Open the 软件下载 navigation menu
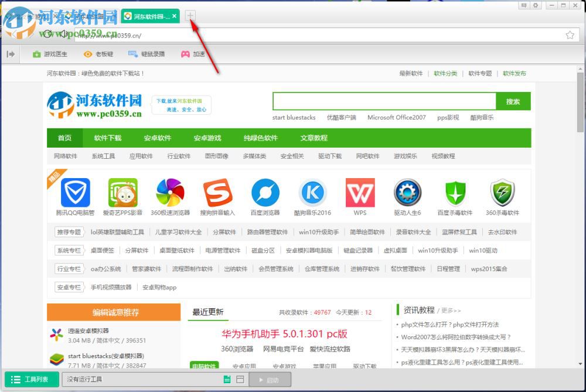This screenshot has height=392, width=586. point(108,138)
